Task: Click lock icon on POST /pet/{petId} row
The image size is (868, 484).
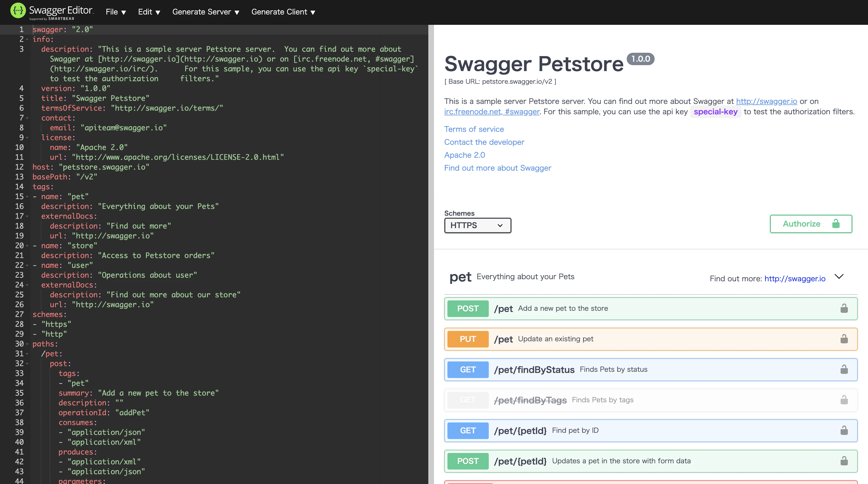Action: tap(844, 461)
